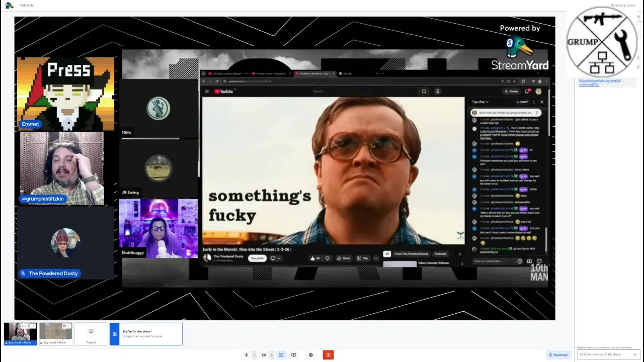
Task: Toggle audio on screen share thumbnail
Action: click(x=64, y=326)
